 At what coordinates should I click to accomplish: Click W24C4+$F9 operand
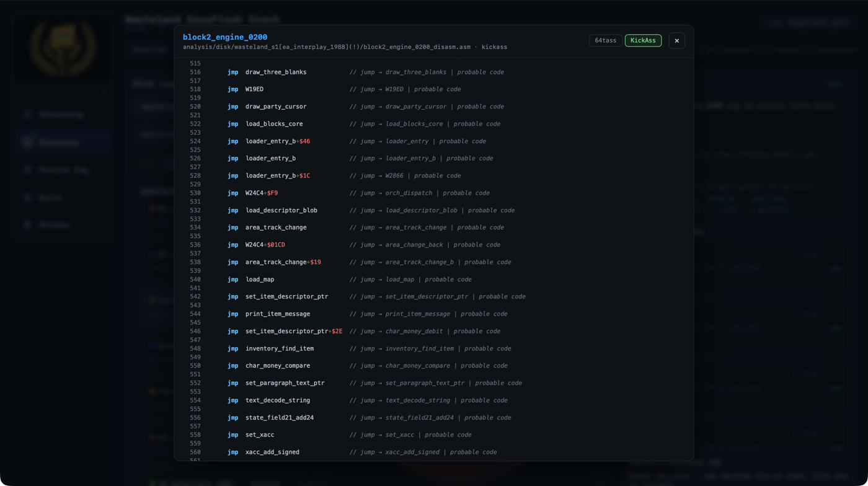[262, 193]
